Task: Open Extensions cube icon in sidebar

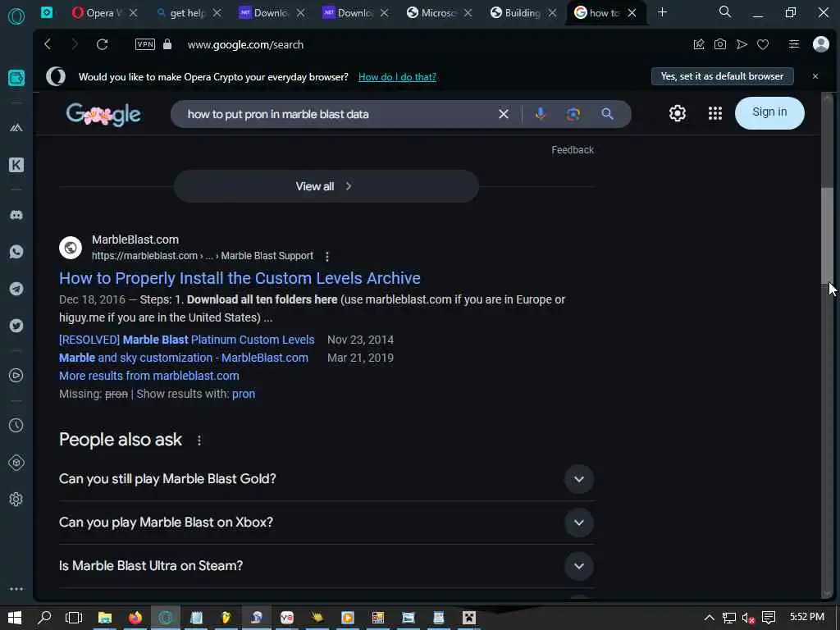Action: point(16,463)
